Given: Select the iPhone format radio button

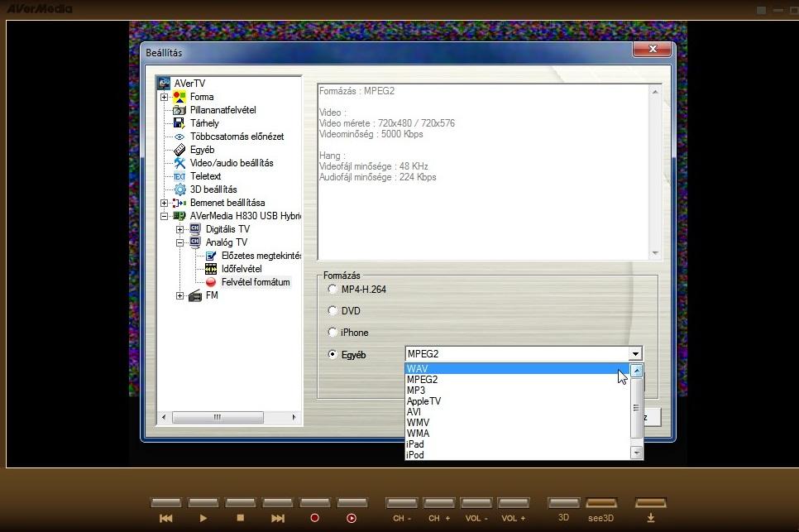Looking at the screenshot, I should click(333, 333).
